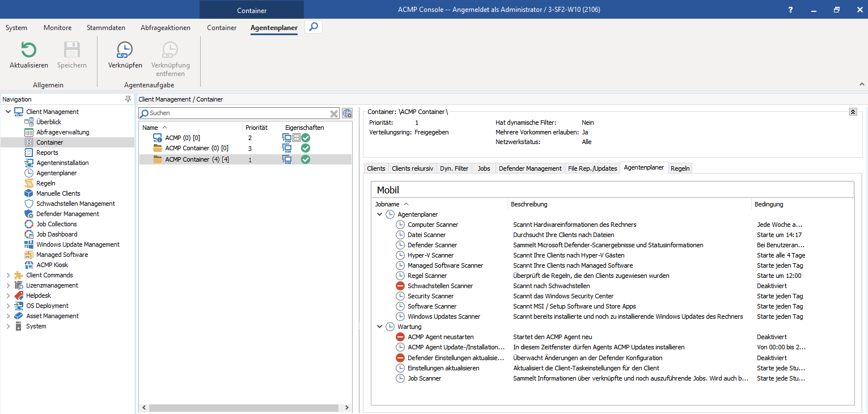This screenshot has width=868, height=414.
Task: Click in the Suchen search field
Action: 238,113
